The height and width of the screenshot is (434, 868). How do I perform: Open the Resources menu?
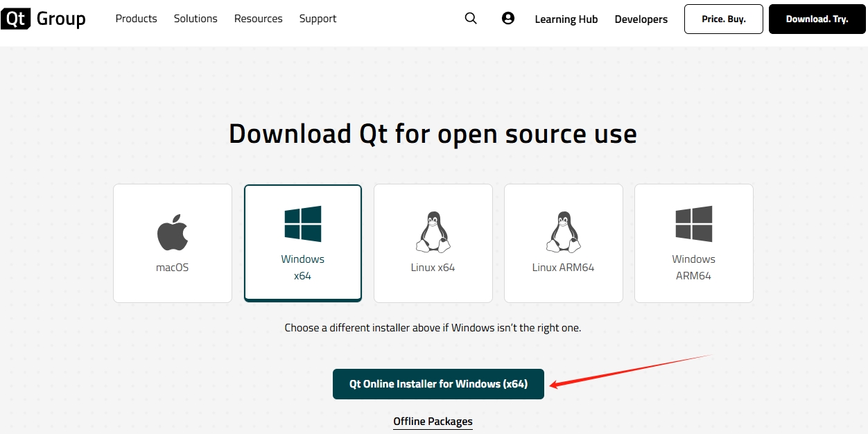pyautogui.click(x=259, y=19)
